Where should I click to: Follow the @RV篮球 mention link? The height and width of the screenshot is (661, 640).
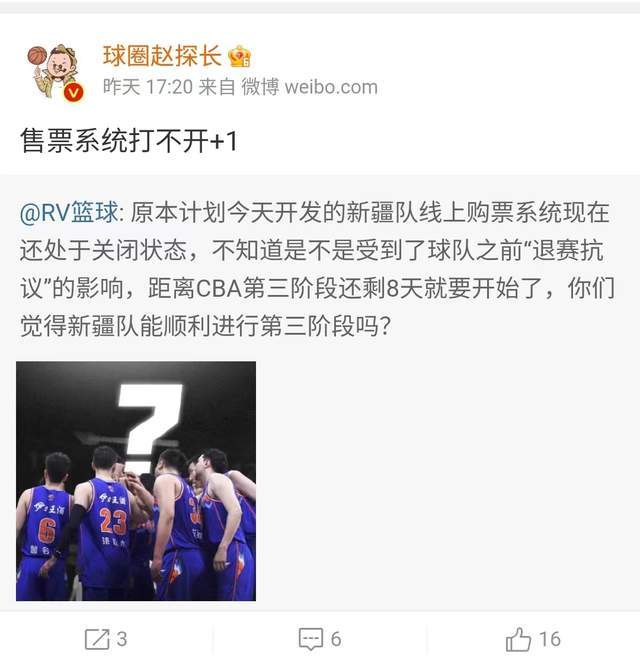[69, 212]
